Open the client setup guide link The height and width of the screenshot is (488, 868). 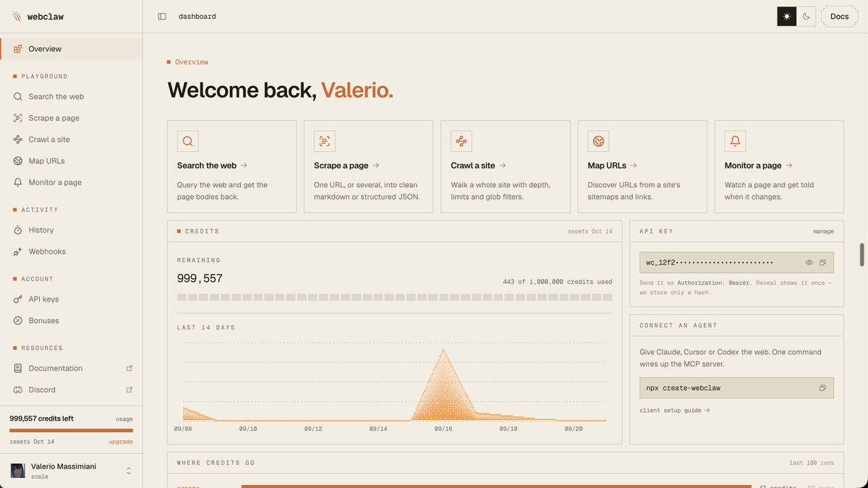pos(674,411)
